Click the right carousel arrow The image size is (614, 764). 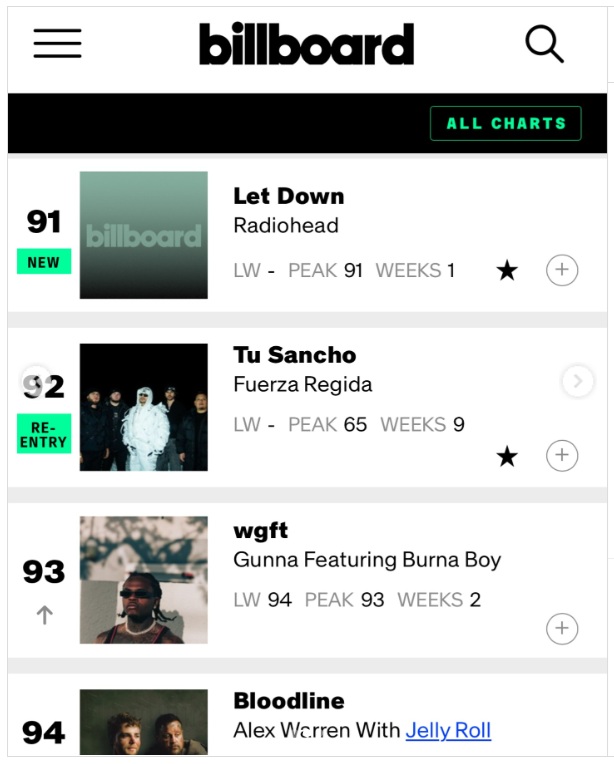577,381
